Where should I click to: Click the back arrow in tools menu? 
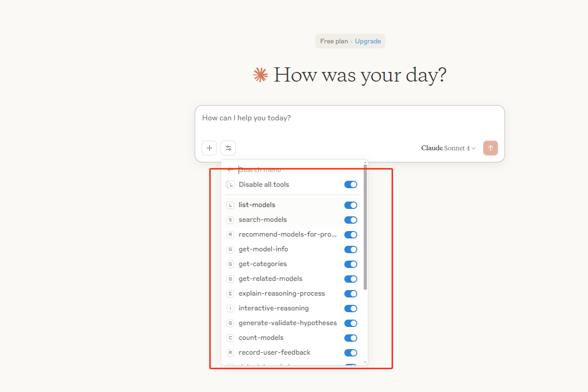(x=230, y=170)
